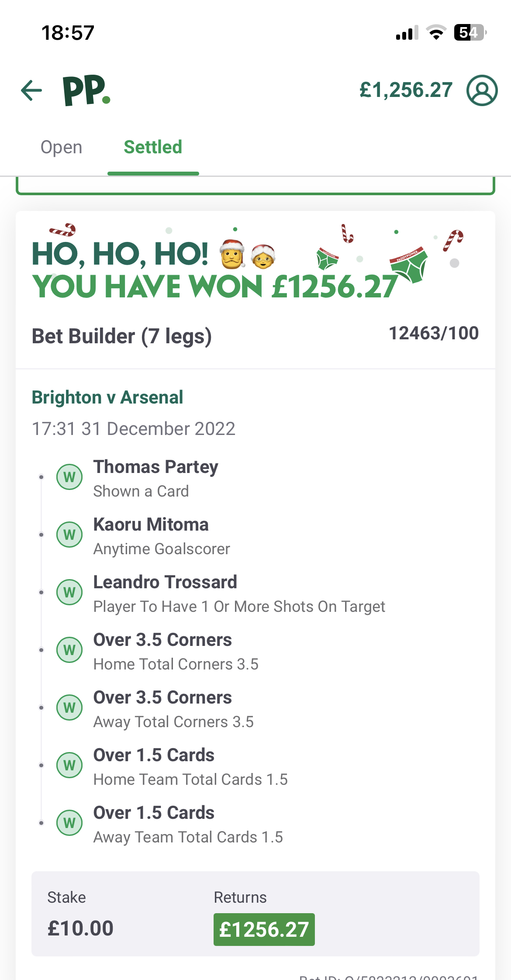Tap W badge for Away Total Corners
Image resolution: width=511 pixels, height=980 pixels.
pyautogui.click(x=69, y=707)
